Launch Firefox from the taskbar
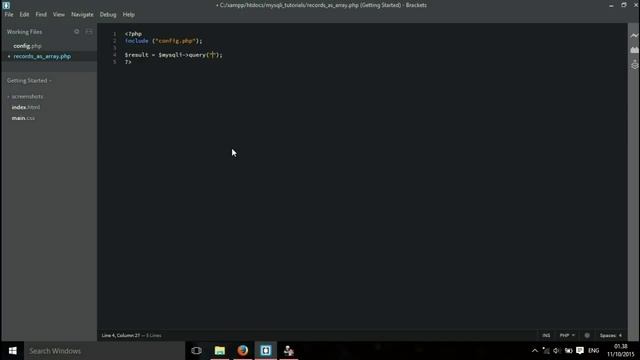This screenshot has width=640, height=360. tap(243, 351)
